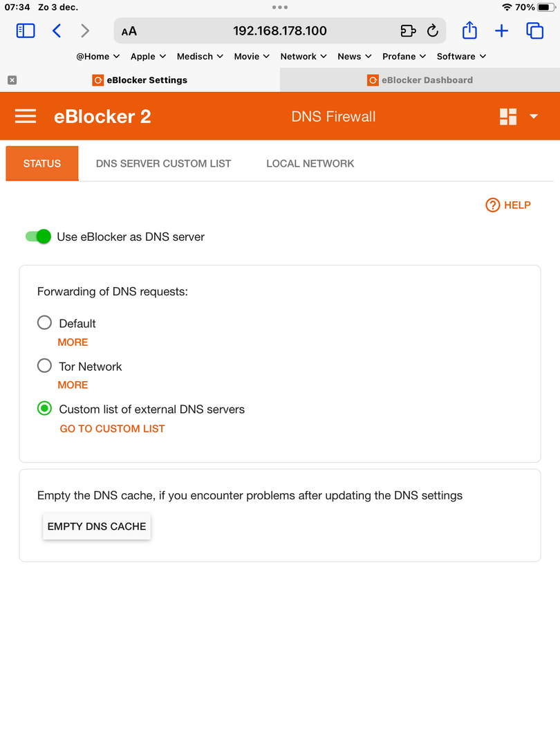Image resolution: width=560 pixels, height=747 pixels.
Task: Tap the Safari address bar field
Action: pos(279,30)
